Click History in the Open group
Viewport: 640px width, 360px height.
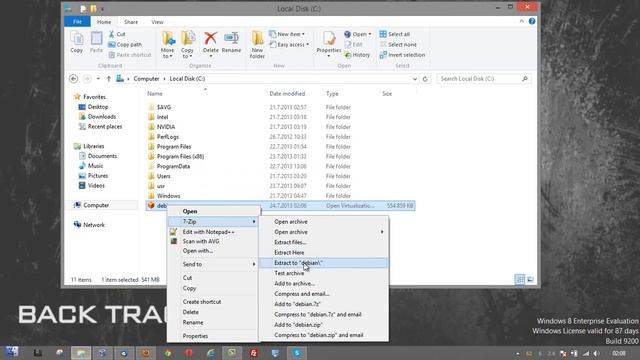[x=357, y=55]
